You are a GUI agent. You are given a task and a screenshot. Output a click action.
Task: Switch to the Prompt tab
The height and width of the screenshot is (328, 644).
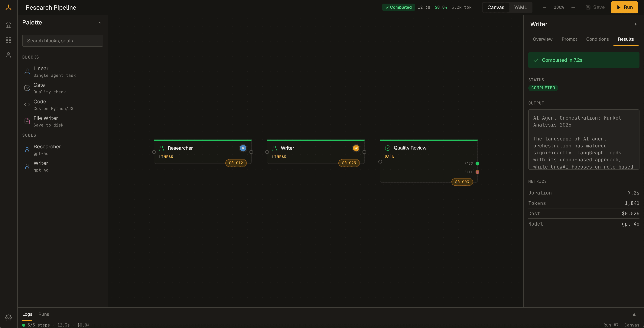click(569, 39)
